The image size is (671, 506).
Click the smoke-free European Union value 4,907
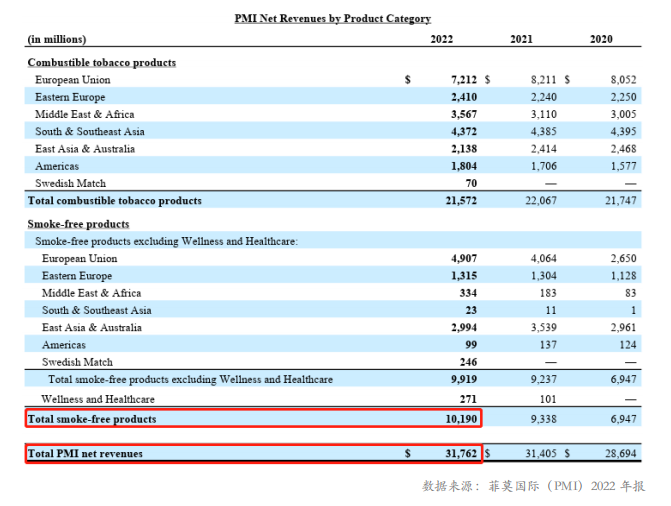click(x=464, y=259)
